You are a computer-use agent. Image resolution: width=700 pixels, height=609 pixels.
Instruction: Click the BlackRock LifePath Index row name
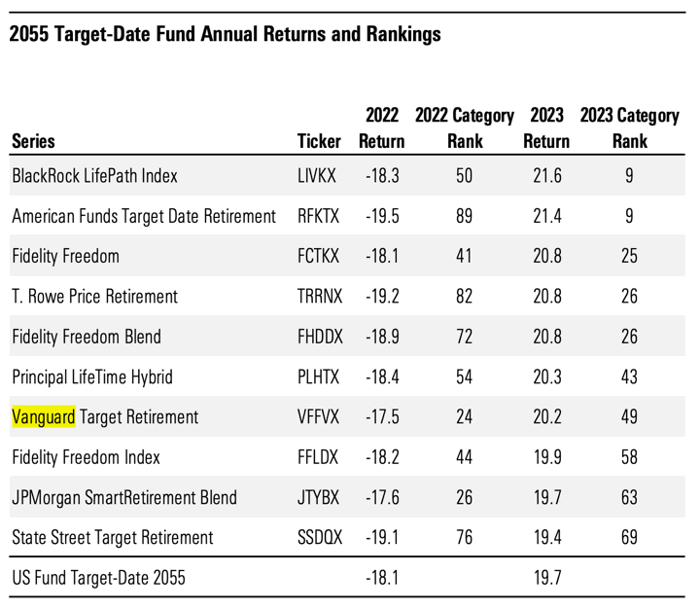coord(95,177)
